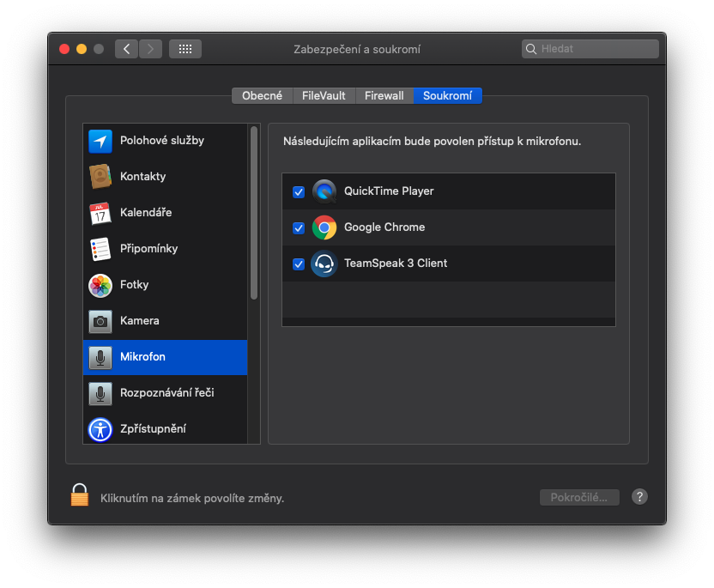Click the Pokročilé… button
The image size is (714, 588).
579,498
